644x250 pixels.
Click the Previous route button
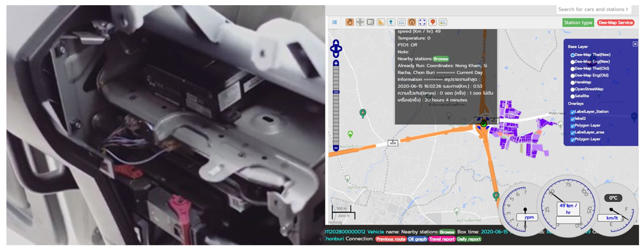pos(391,239)
